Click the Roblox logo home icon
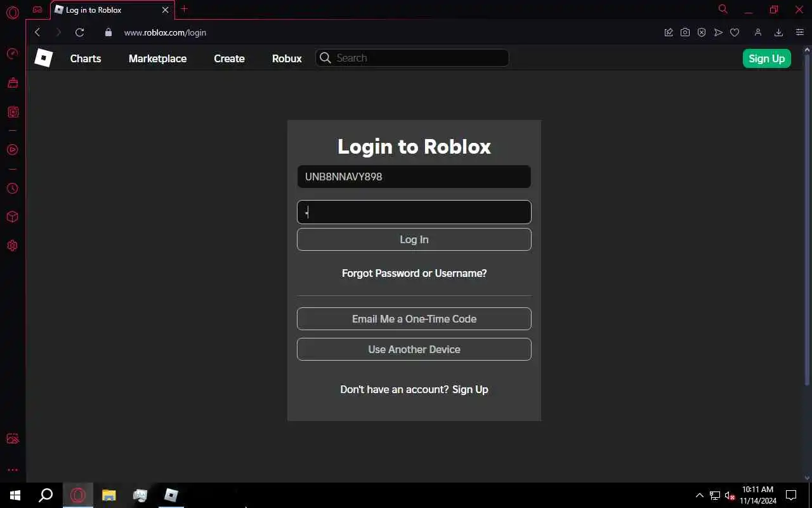This screenshot has height=508, width=812. click(x=43, y=58)
